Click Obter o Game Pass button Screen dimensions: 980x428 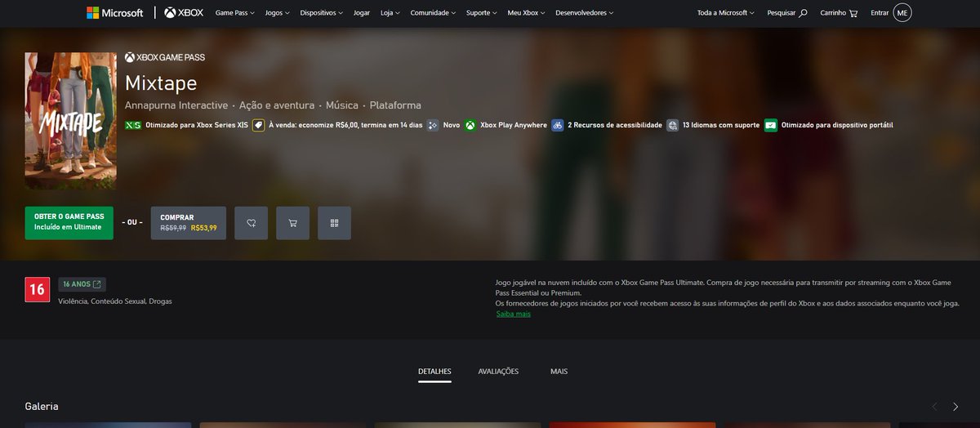tap(69, 223)
